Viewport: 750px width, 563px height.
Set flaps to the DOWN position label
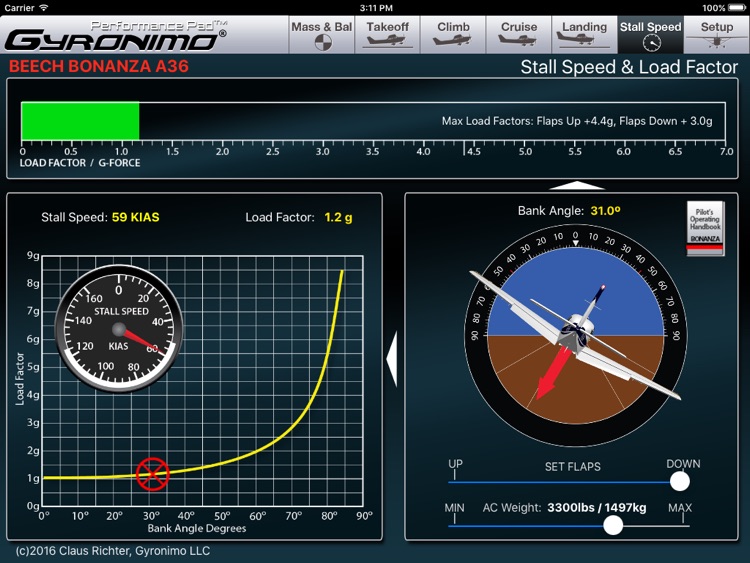click(x=683, y=464)
